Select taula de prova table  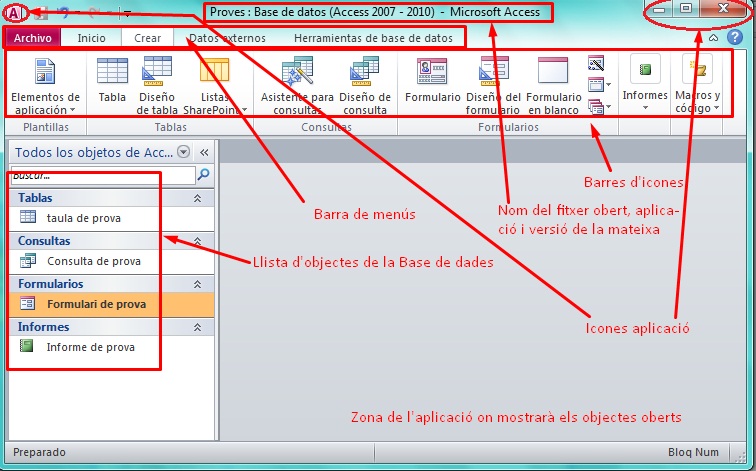(111, 218)
